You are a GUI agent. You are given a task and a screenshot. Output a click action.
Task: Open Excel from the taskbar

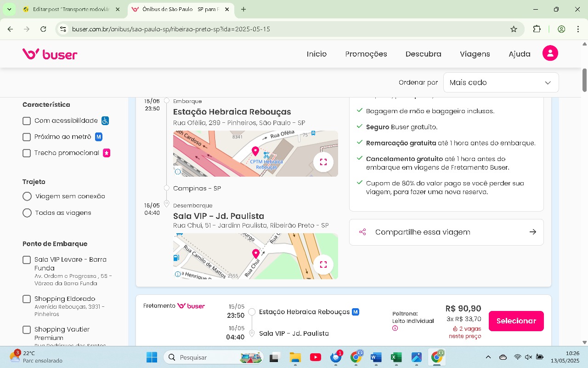(x=396, y=357)
